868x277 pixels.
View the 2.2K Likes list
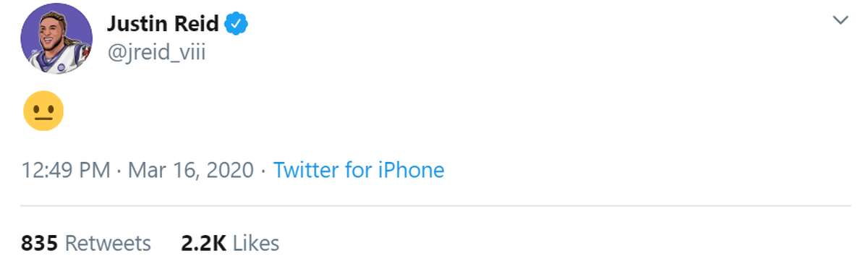coord(230,243)
